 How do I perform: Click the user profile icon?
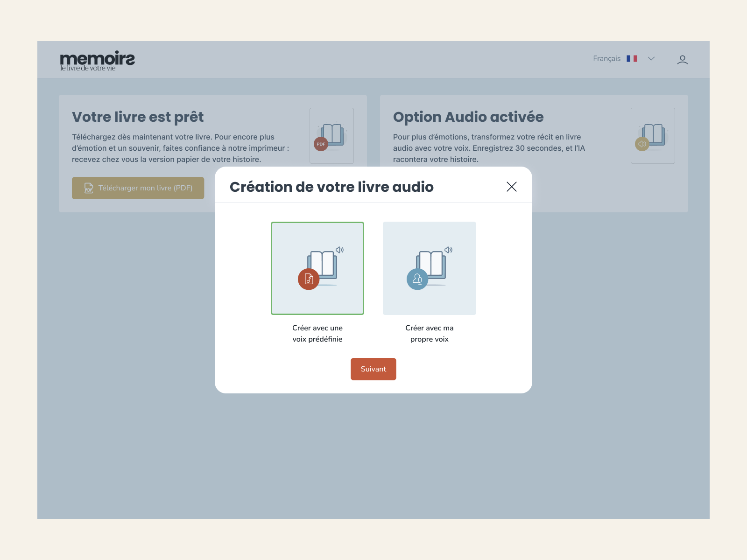[682, 59]
